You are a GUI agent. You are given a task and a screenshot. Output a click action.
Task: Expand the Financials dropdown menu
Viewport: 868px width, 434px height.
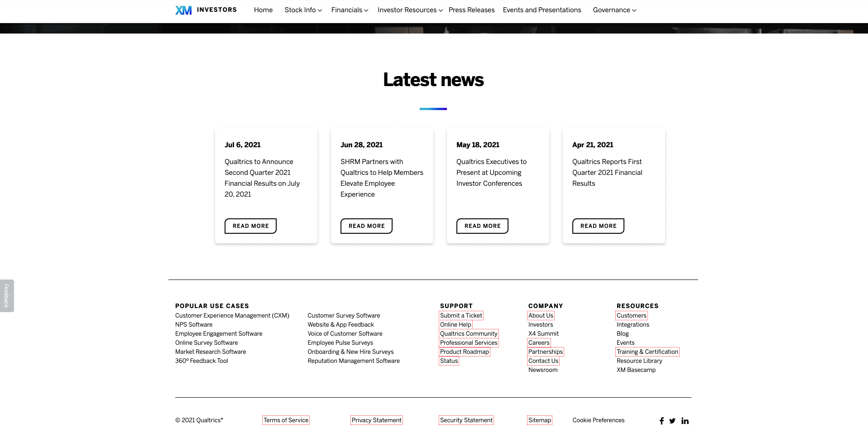click(x=350, y=10)
